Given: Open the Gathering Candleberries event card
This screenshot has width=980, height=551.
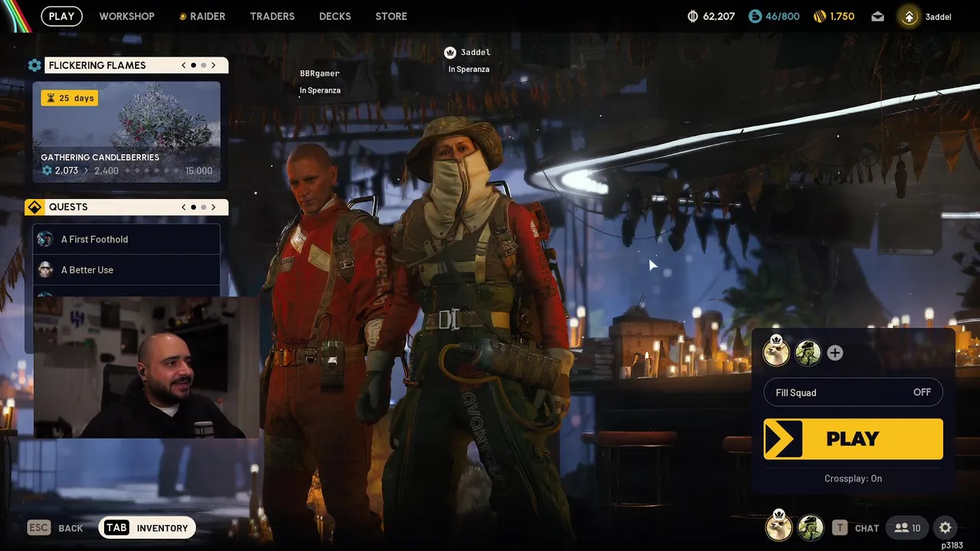Looking at the screenshot, I should tap(126, 132).
